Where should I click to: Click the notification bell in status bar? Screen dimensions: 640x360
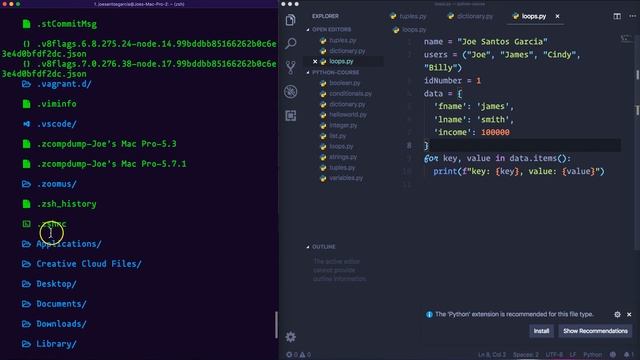click(627, 354)
